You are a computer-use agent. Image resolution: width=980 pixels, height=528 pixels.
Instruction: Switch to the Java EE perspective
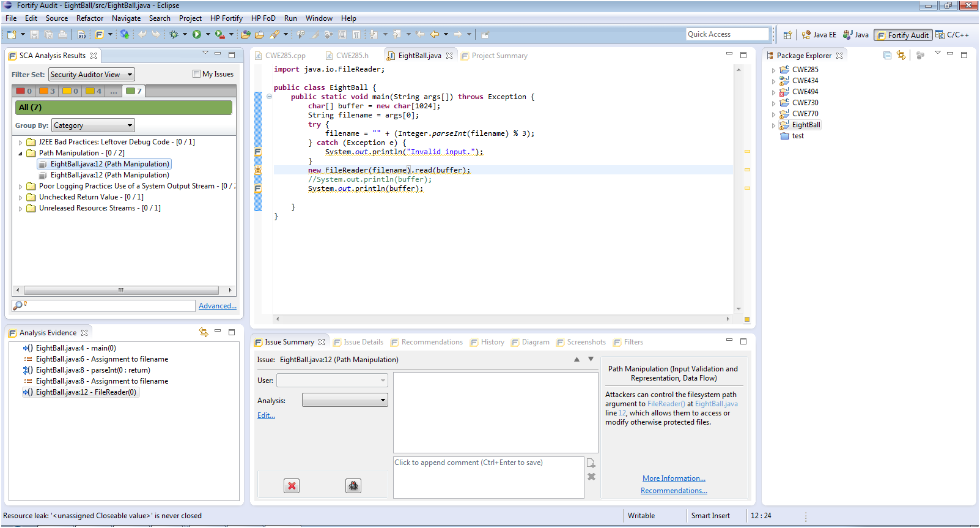point(819,35)
